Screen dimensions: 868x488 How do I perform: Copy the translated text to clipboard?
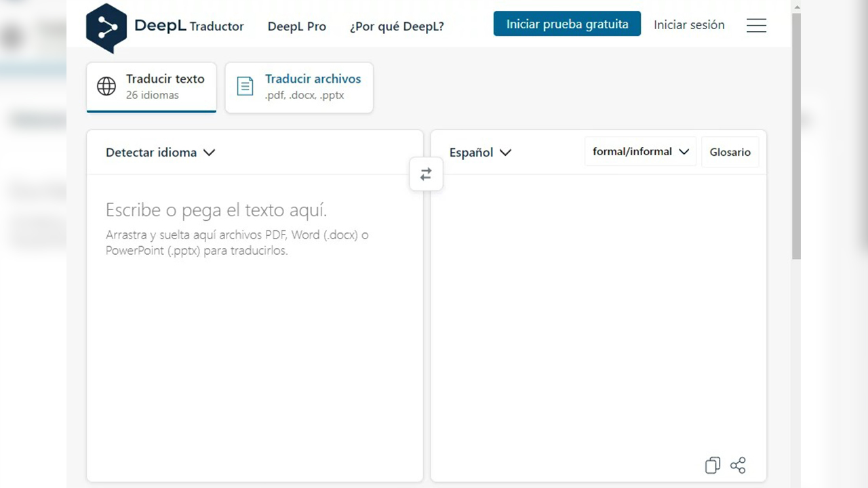click(x=712, y=465)
